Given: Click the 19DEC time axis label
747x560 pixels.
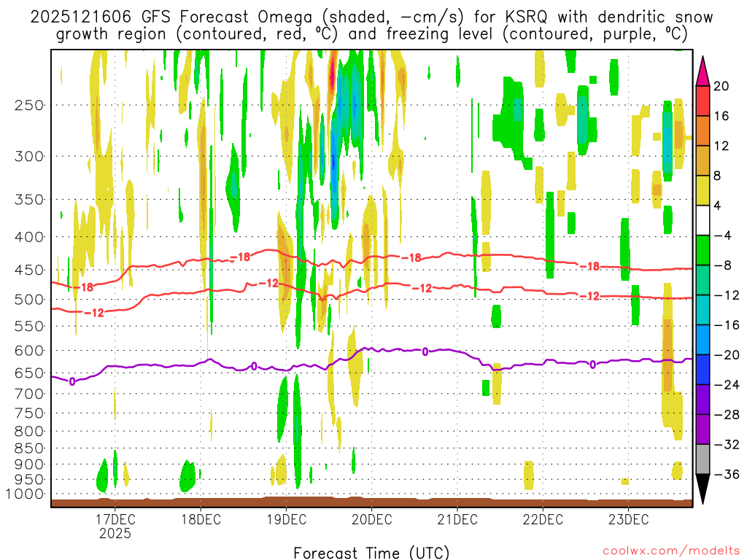Looking at the screenshot, I should point(286,519).
